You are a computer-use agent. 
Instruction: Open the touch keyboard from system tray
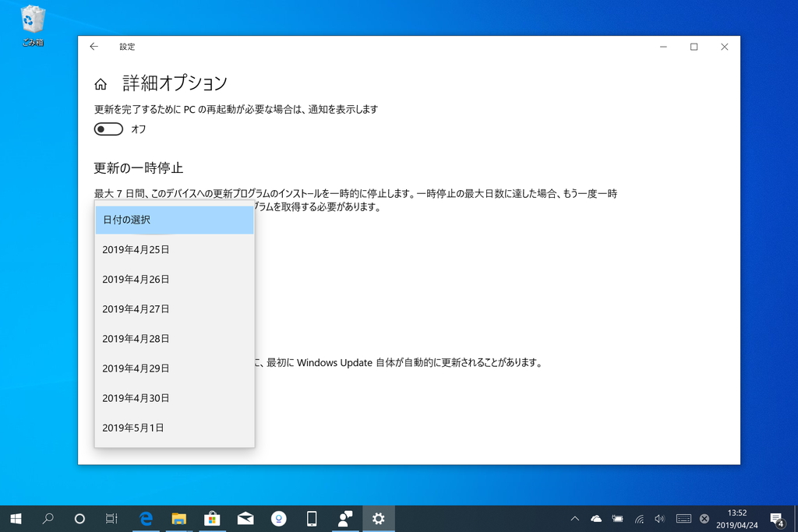click(683, 518)
